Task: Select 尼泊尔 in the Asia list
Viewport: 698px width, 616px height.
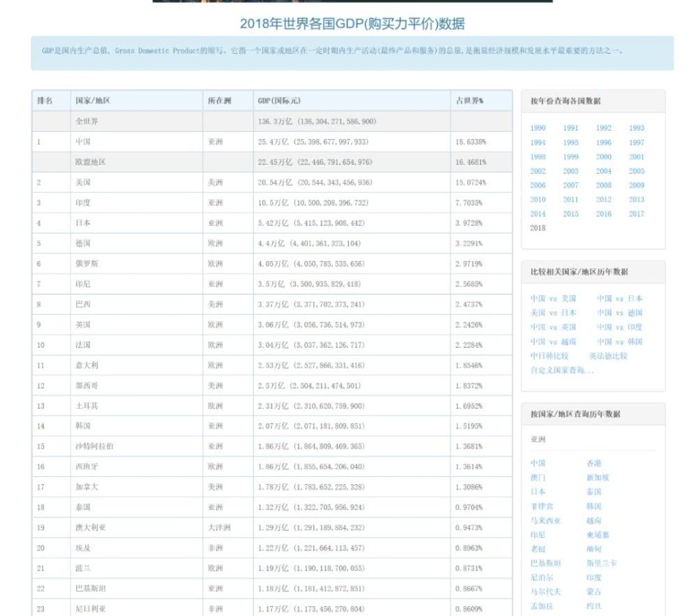Action: 542,578
